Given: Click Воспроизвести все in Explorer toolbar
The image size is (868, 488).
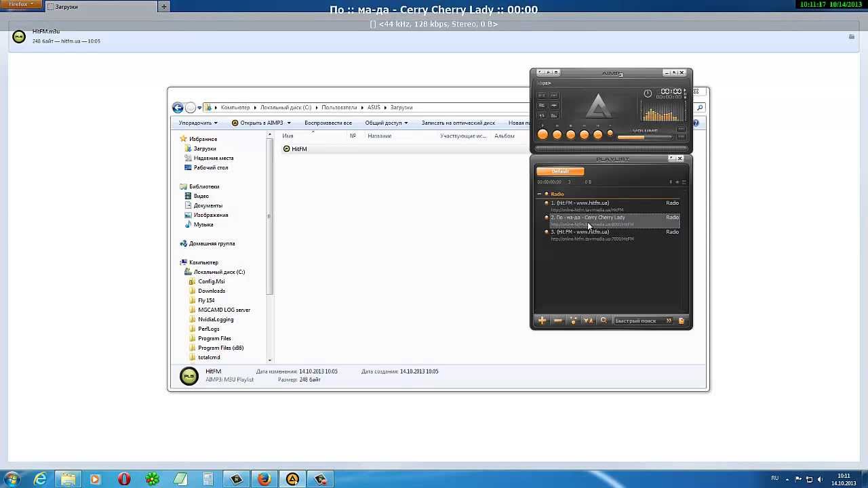Looking at the screenshot, I should click(x=328, y=123).
